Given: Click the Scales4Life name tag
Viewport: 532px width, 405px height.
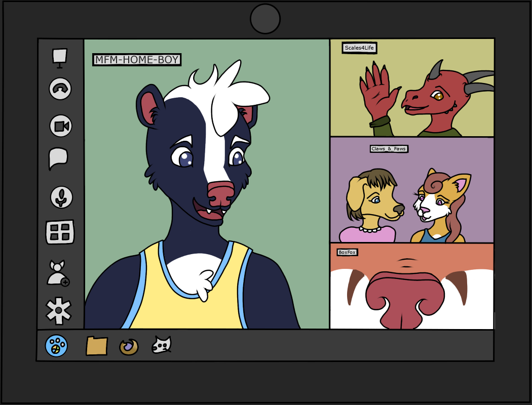Looking at the screenshot, I should pos(359,48).
